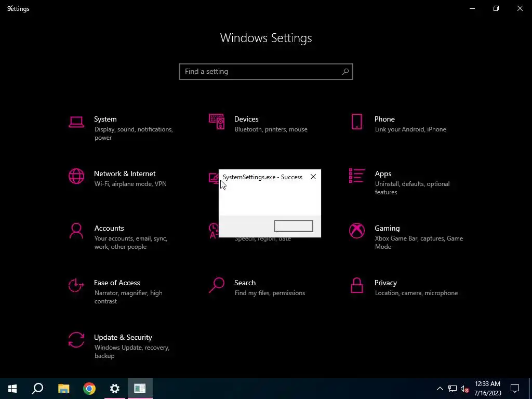Open Network & Internet globe icon
The image size is (532, 399).
point(76,177)
